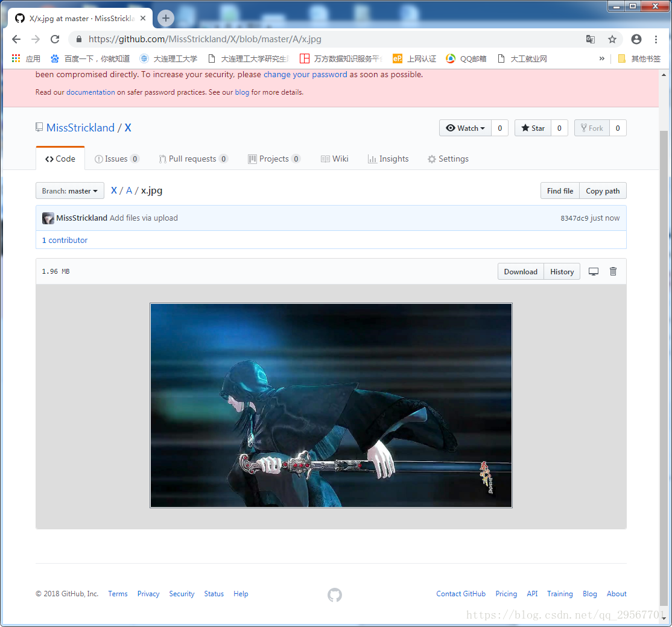Open the 百度一下 bookmark

tap(90, 58)
